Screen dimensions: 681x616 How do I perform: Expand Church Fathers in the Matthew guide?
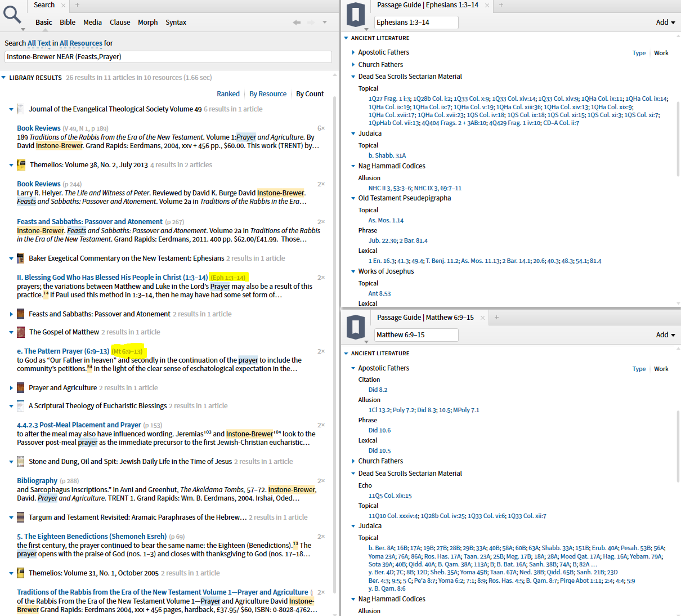[353, 461]
